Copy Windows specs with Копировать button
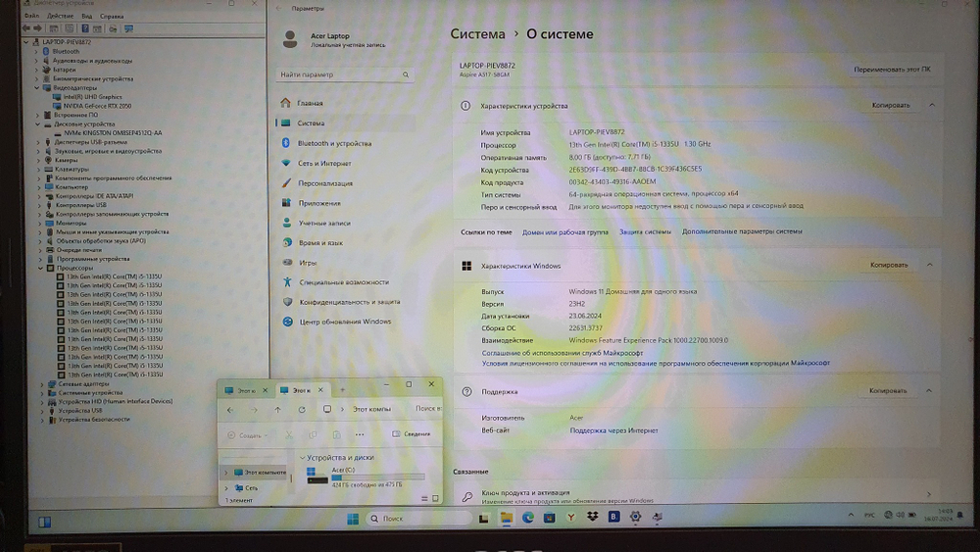Image resolution: width=980 pixels, height=552 pixels. pyautogui.click(x=889, y=265)
